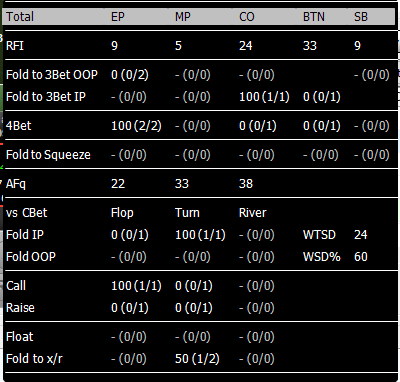Click the RFI value for CO

246,45
